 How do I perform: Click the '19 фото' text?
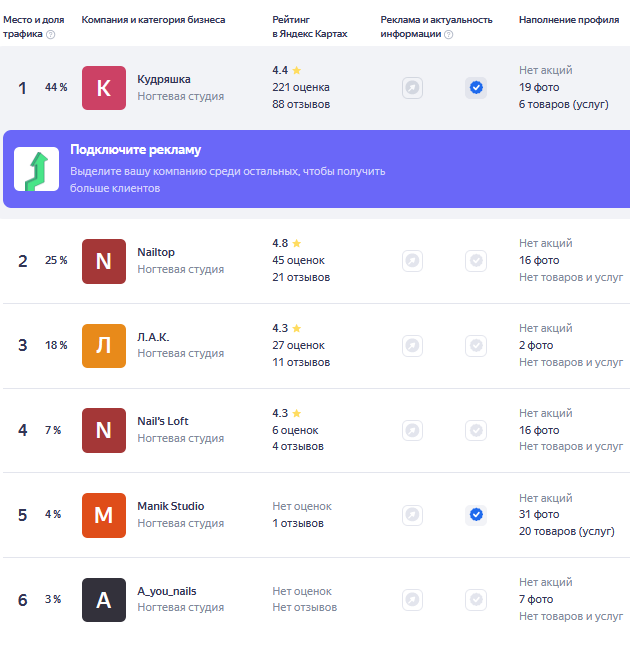pos(539,87)
